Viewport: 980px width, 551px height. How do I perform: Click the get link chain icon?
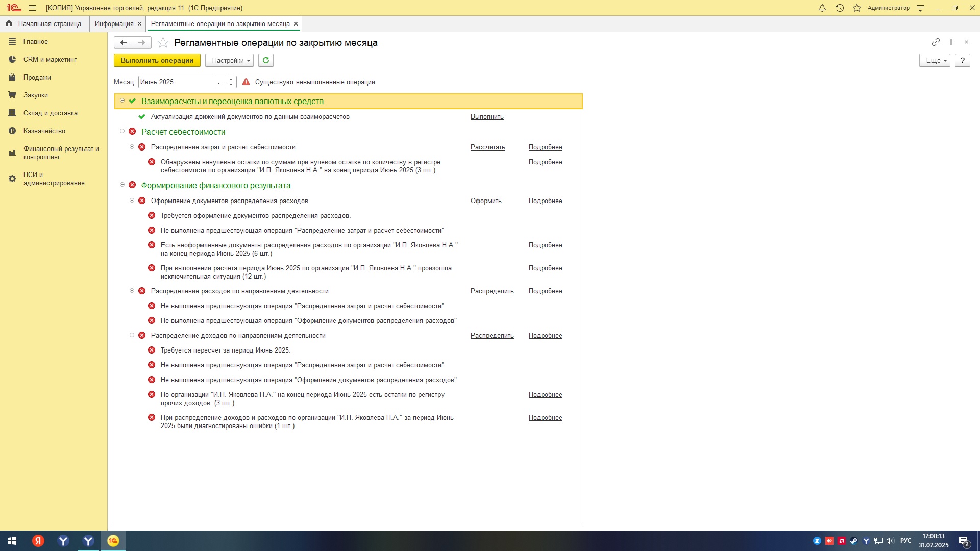[x=935, y=42]
